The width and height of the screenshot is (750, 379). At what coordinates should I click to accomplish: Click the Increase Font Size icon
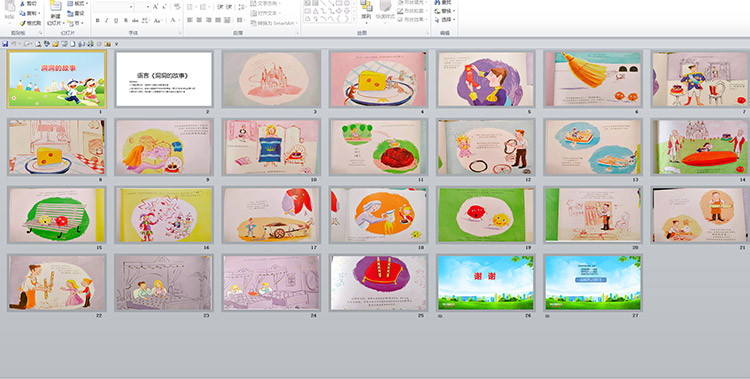click(x=155, y=7)
